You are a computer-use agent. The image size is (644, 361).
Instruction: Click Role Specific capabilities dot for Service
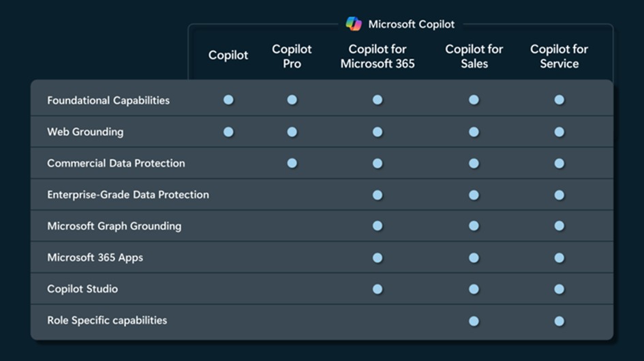pos(559,321)
